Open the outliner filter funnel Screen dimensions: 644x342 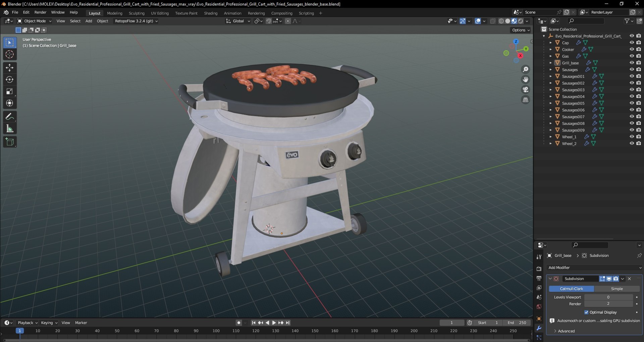pos(627,21)
